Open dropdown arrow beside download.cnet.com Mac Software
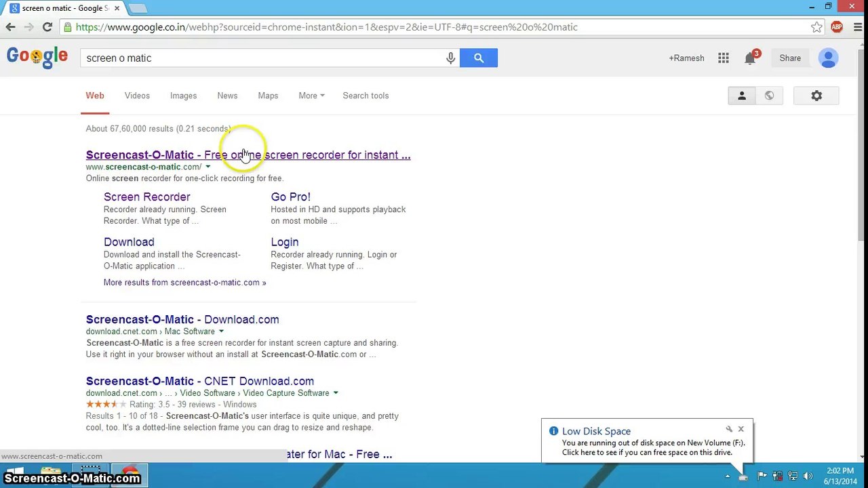This screenshot has width=868, height=488. [x=221, y=331]
